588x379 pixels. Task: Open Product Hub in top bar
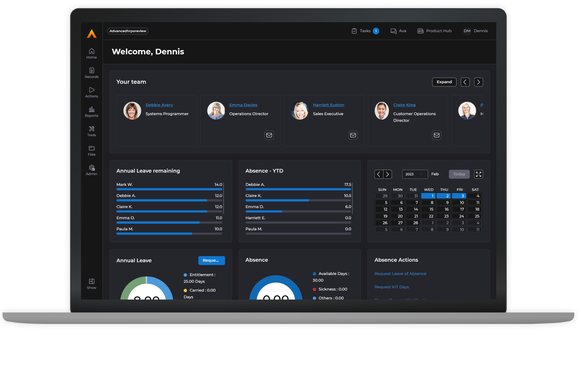434,31
